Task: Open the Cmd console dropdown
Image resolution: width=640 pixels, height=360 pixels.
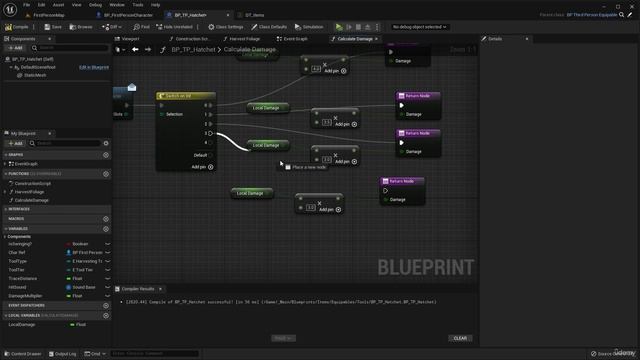Action: (x=95, y=354)
